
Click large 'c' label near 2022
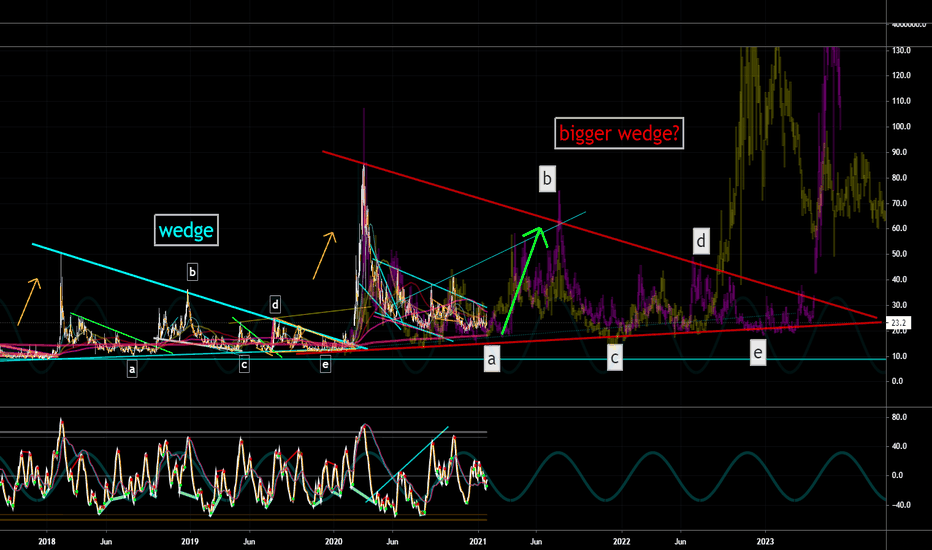coord(615,358)
